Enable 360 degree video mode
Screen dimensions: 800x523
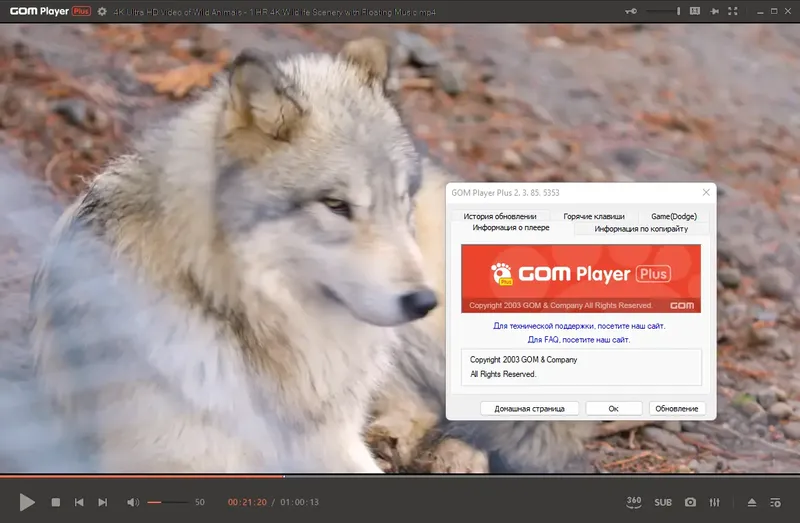pyautogui.click(x=634, y=502)
